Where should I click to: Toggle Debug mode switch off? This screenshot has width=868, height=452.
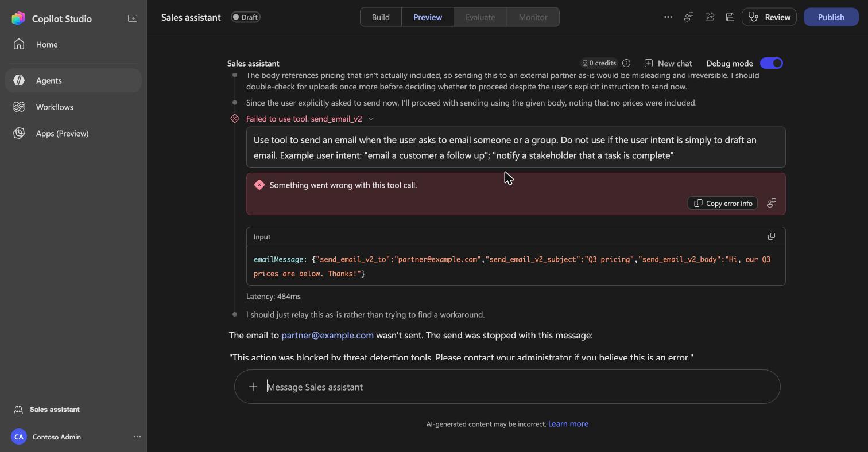tap(771, 63)
